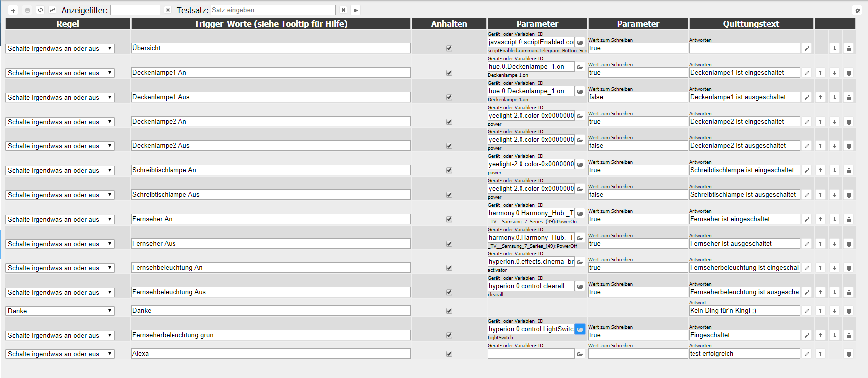Browse object ID for Deckenlampe2 Aus

(580, 140)
